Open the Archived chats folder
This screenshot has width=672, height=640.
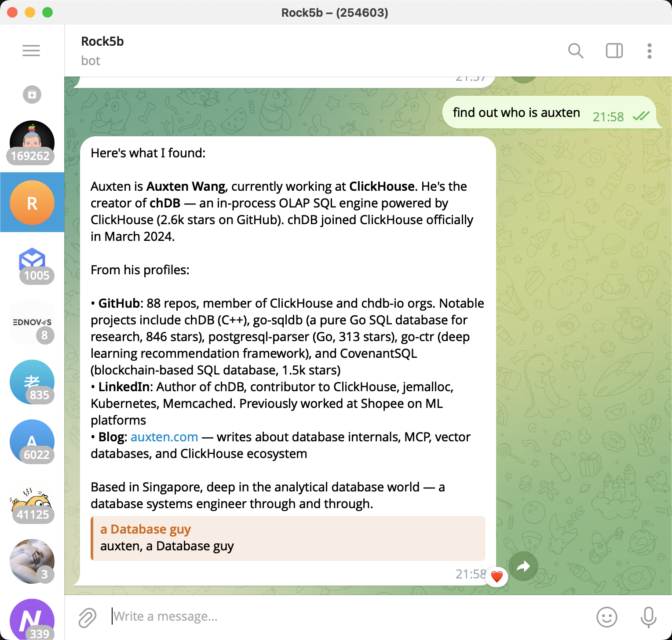pos(31,95)
